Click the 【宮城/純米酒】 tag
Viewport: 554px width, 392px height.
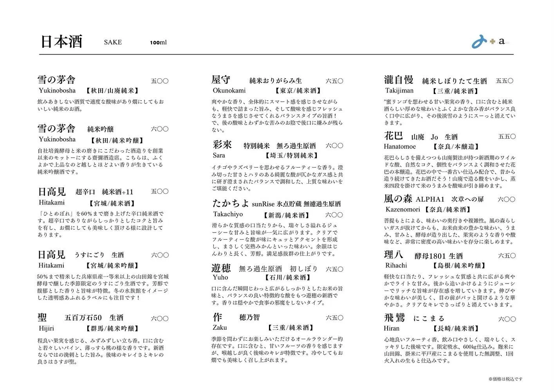pyautogui.click(x=112, y=204)
